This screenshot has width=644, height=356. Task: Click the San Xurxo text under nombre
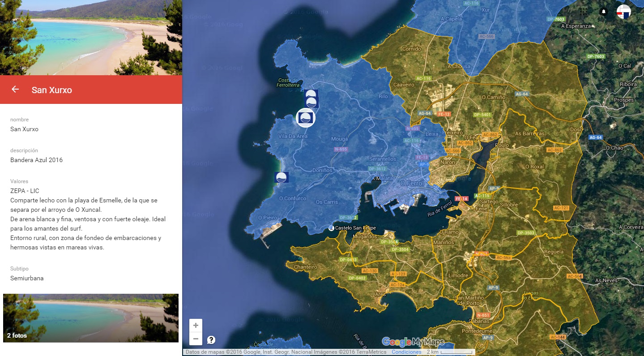coord(24,129)
